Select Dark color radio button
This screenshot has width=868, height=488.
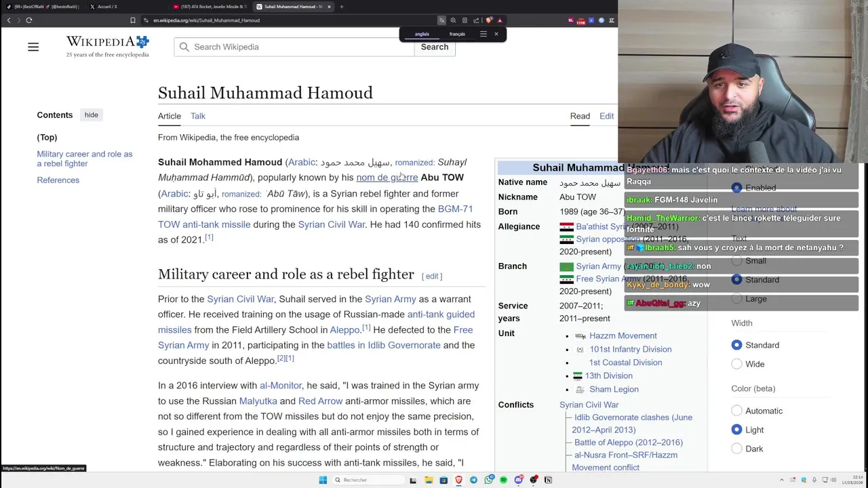736,449
